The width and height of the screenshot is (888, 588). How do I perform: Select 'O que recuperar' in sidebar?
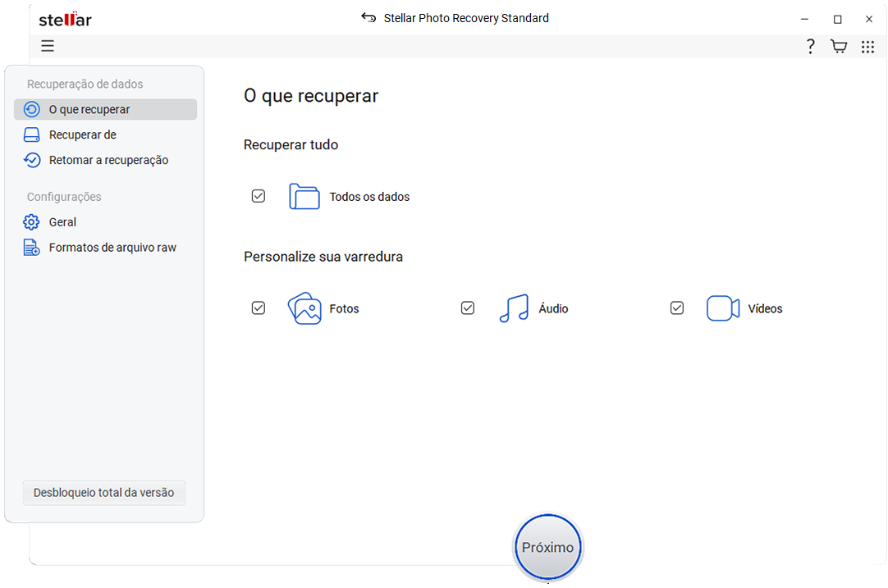tap(105, 109)
